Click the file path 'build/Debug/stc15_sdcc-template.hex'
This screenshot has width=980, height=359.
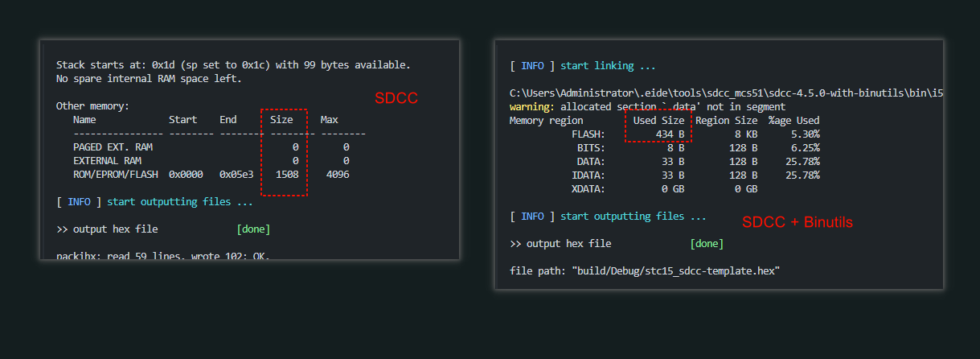tap(676, 271)
